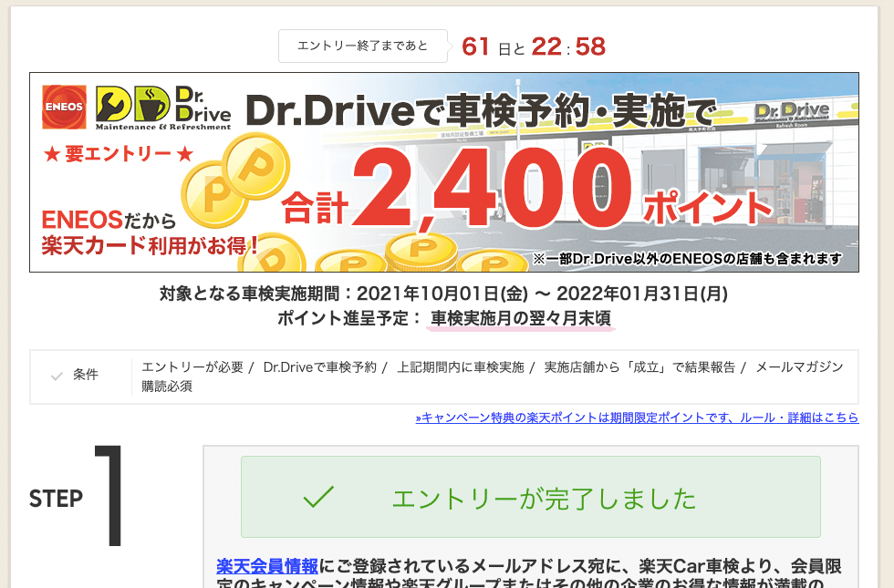The image size is (894, 588).
Task: Click the ★ 要エントリー ★ text
Action: [x=119, y=153]
